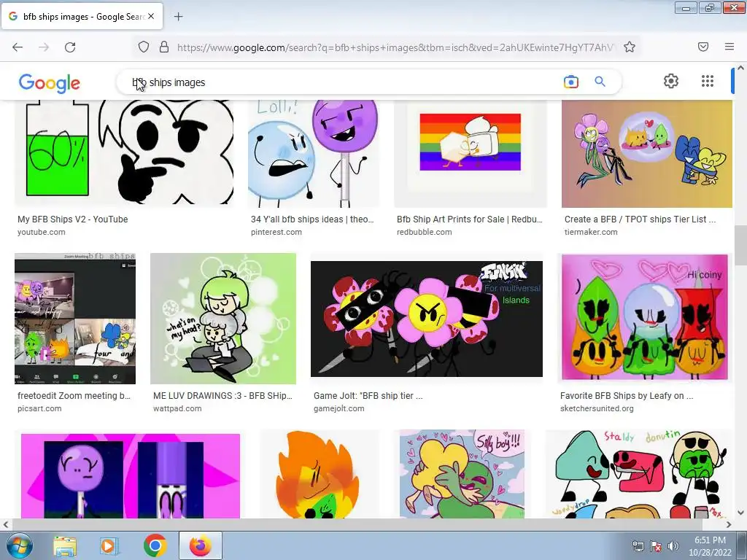Open Google quick settings gear

[671, 81]
